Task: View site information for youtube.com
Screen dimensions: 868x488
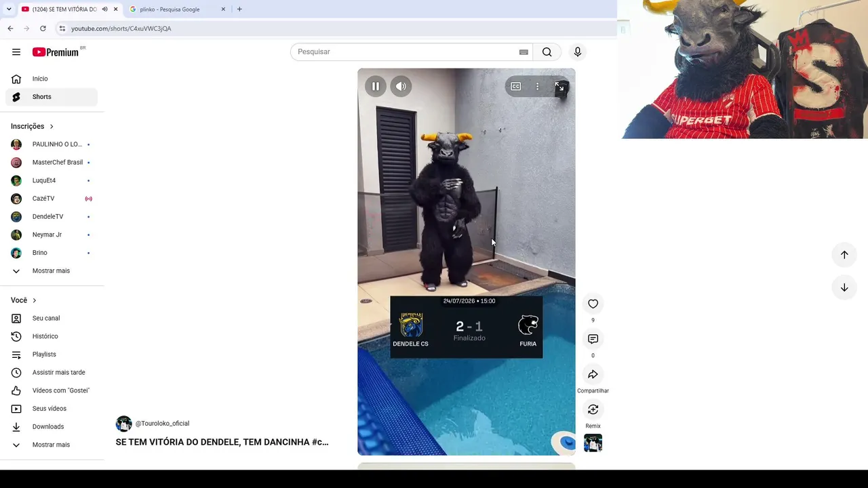Action: [x=62, y=28]
